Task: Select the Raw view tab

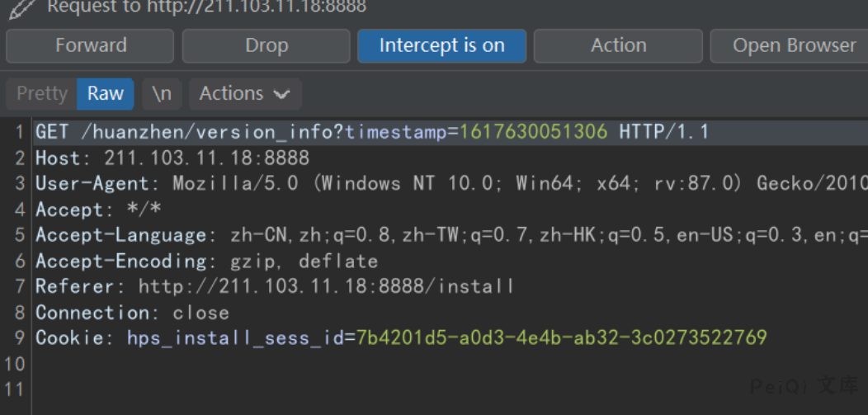Action: [106, 94]
